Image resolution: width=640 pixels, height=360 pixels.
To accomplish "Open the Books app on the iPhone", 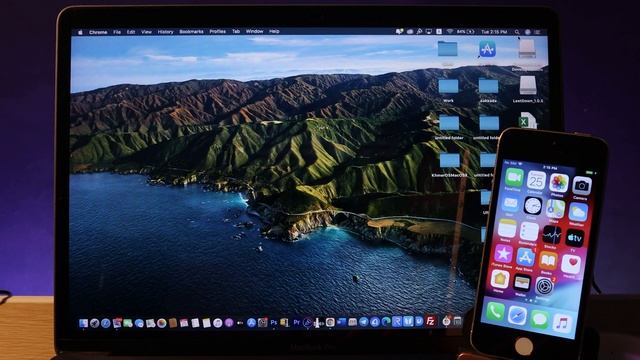I will pos(548,261).
